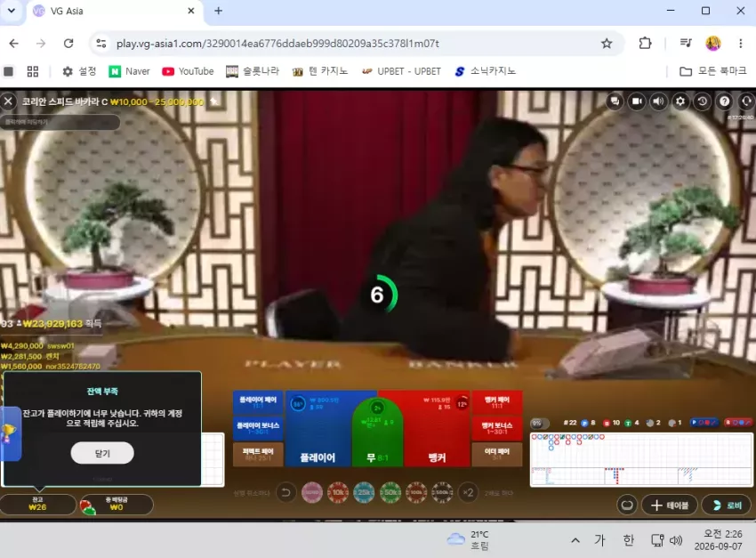The image size is (756, 558).
Task: Toggle the percentage switch above the roadmap
Action: point(540,424)
